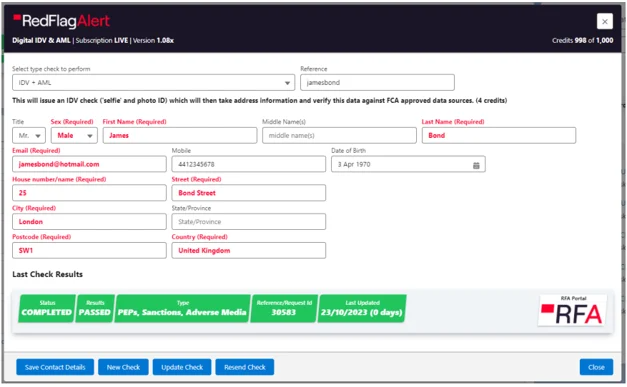This screenshot has height=387, width=627.
Task: Start a New Check
Action: [x=123, y=367]
